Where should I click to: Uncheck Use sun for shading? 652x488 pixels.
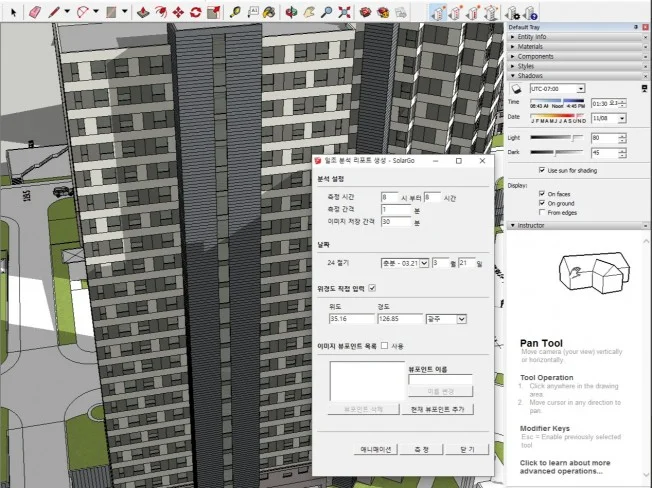(x=541, y=169)
